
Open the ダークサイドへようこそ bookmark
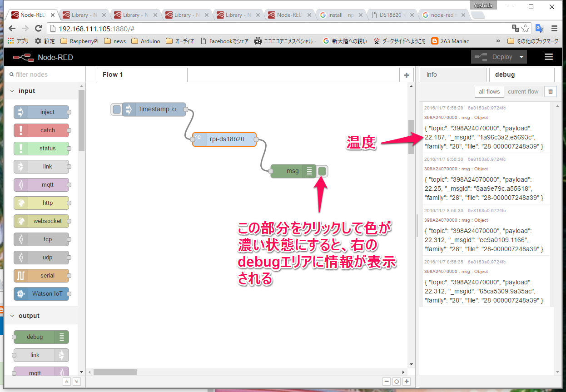coord(400,41)
